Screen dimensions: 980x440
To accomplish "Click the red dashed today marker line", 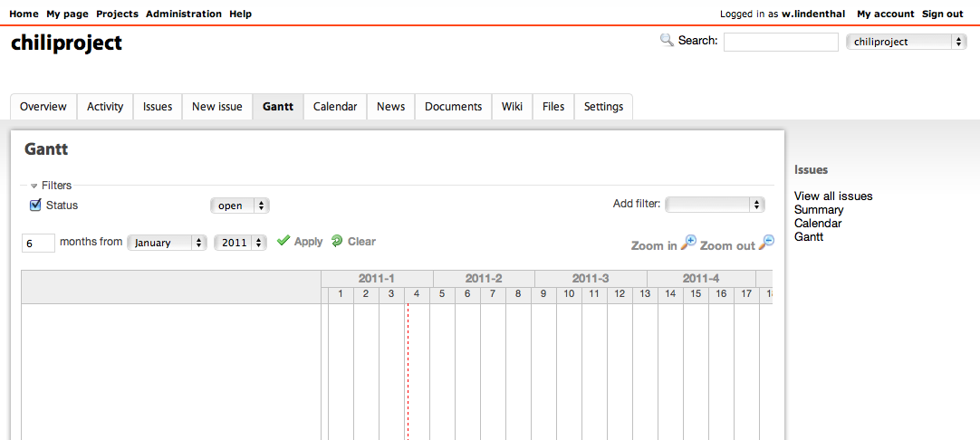I will 408,372.
